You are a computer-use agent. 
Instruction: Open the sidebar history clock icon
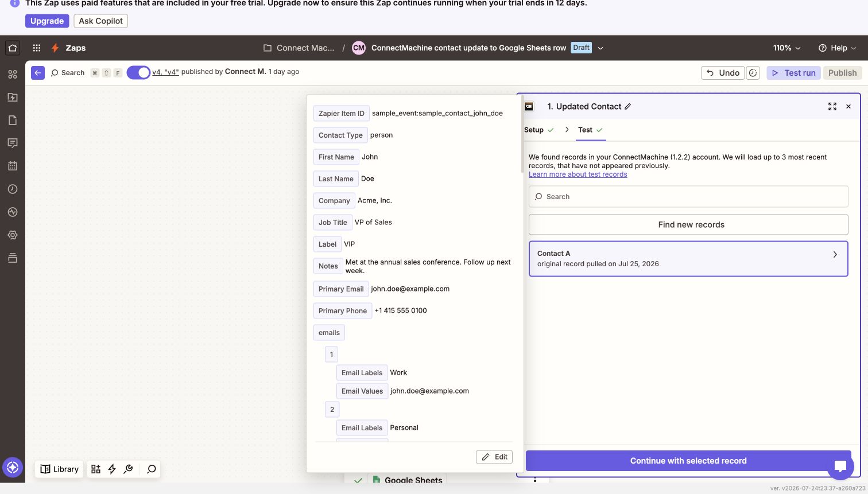coord(13,189)
